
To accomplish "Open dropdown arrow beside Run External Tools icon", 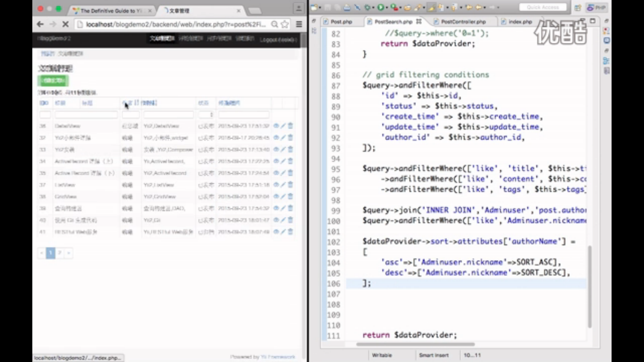I will [x=399, y=8].
